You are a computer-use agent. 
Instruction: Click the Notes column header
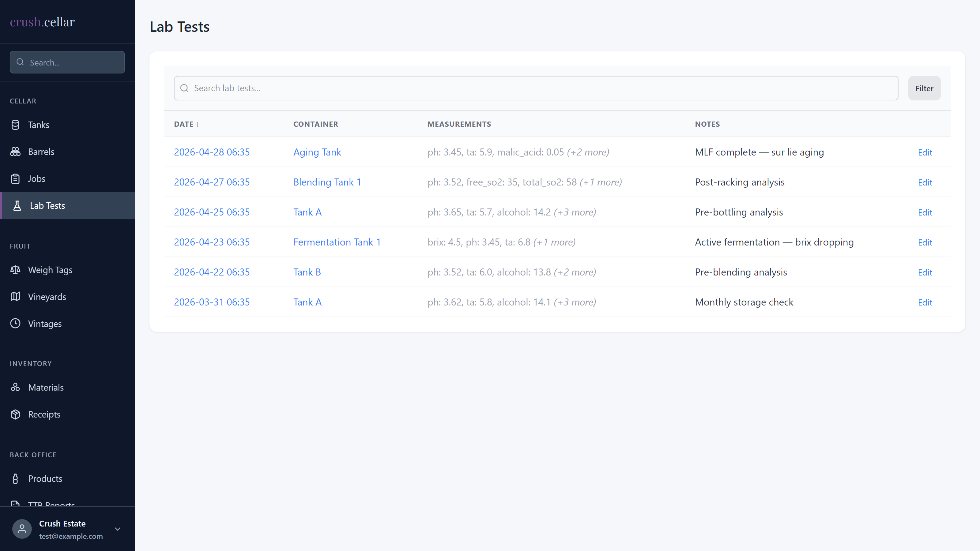tap(707, 124)
